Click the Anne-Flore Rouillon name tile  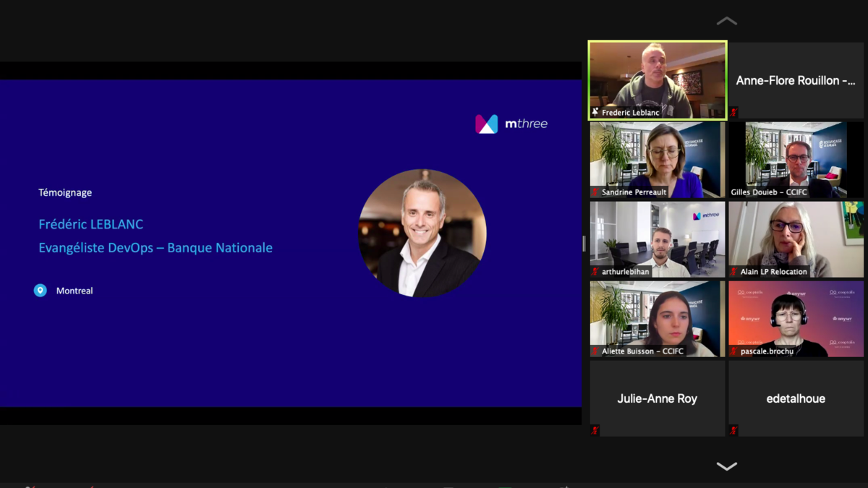point(796,80)
